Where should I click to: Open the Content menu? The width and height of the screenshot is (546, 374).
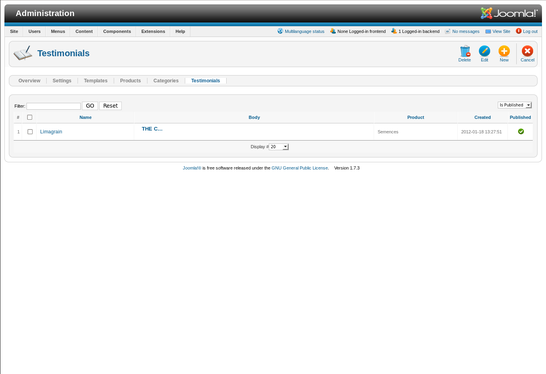(x=84, y=31)
